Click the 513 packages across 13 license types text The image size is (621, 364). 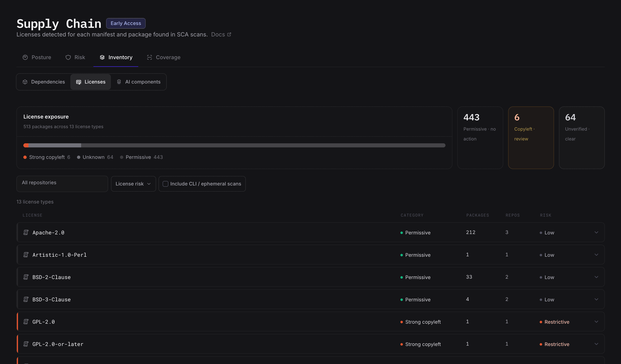(63, 127)
